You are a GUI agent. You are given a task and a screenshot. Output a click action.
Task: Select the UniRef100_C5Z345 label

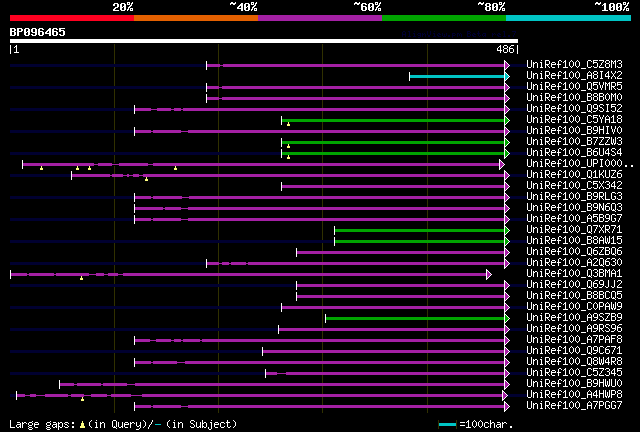[x=574, y=373]
